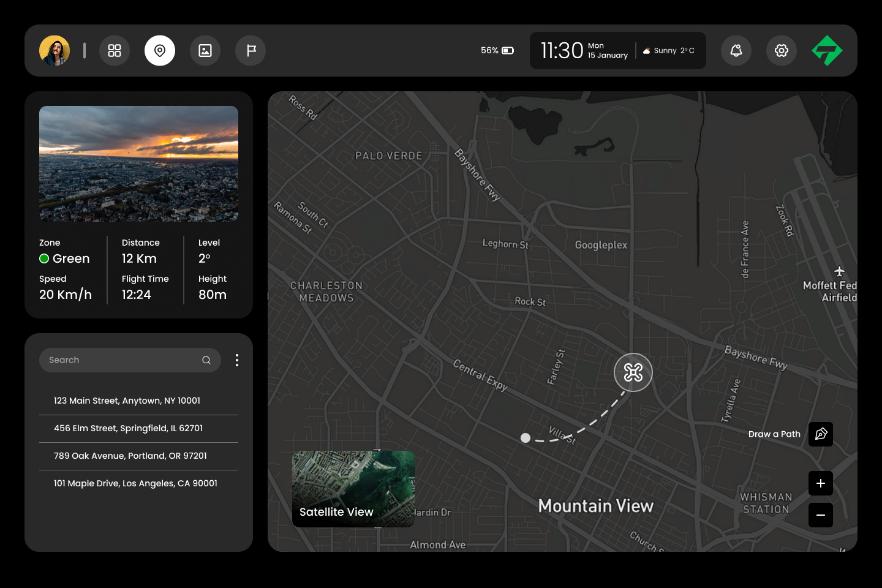Click the 15 January date text
The height and width of the screenshot is (588, 882).
pyautogui.click(x=608, y=55)
